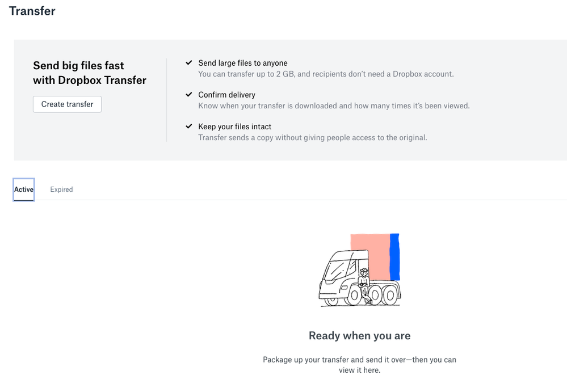Click the 2 GB transfer limit description
This screenshot has width=567, height=392.
pyautogui.click(x=326, y=74)
